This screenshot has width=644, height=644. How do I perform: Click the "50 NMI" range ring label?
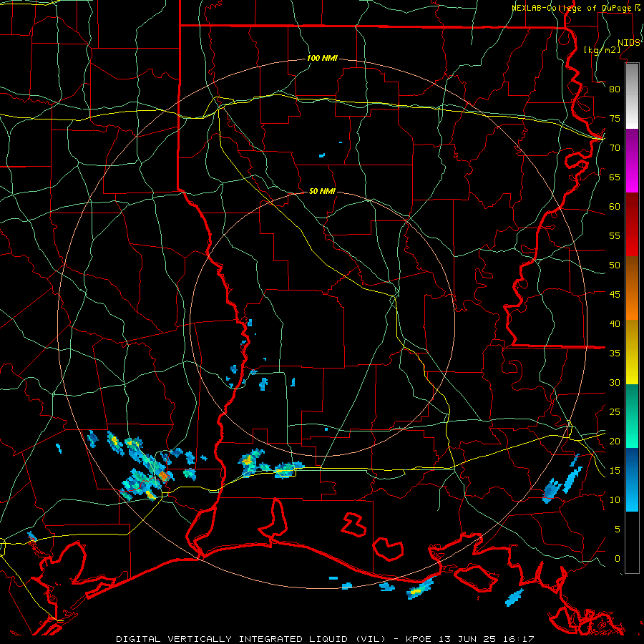click(x=322, y=191)
